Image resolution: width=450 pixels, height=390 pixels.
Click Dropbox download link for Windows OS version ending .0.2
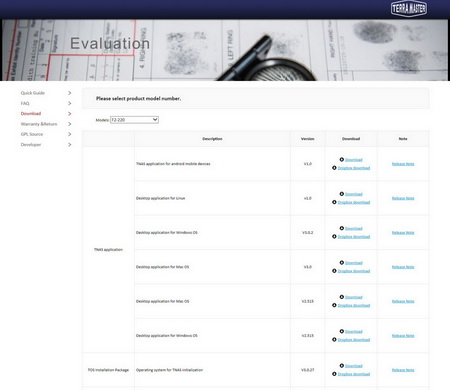[x=354, y=237]
